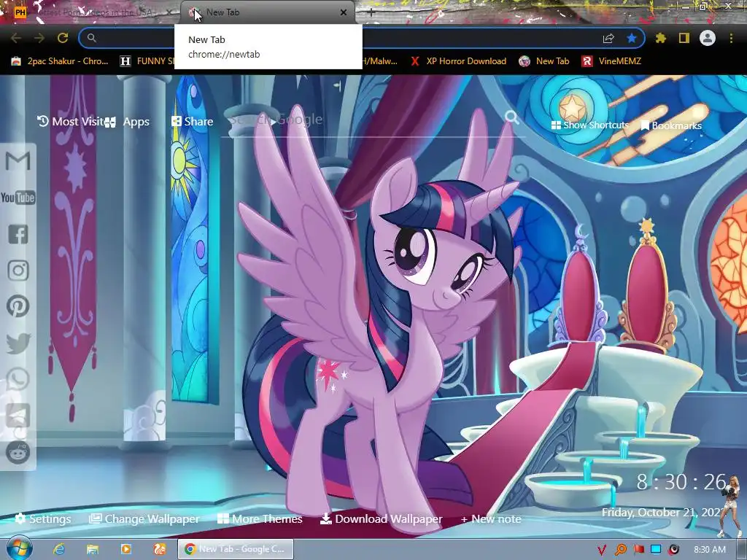747x560 pixels.
Task: Open the Gmail sidebar shortcut
Action: (18, 161)
